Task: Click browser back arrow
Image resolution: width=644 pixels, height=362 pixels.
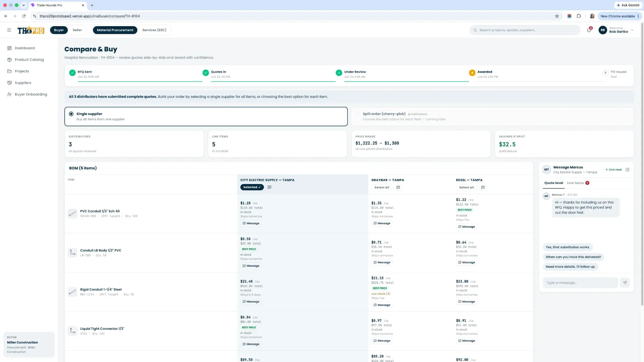Action: tap(6, 16)
